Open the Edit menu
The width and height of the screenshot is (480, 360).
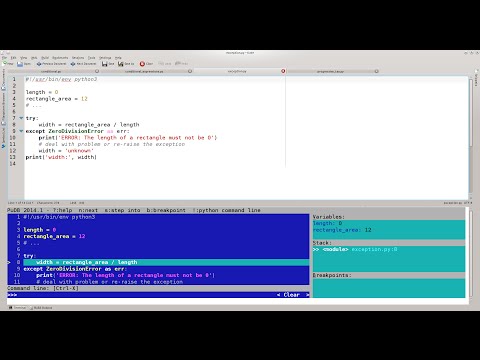tap(13, 58)
